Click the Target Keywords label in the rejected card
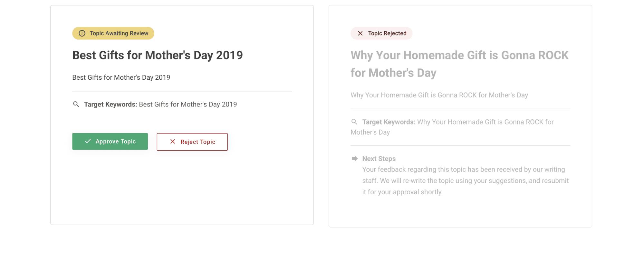The image size is (644, 254). tap(389, 122)
